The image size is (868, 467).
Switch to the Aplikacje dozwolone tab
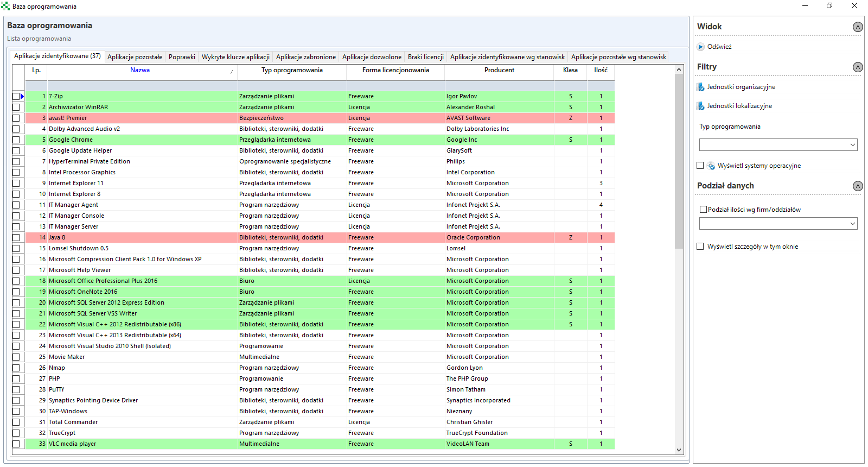[372, 57]
